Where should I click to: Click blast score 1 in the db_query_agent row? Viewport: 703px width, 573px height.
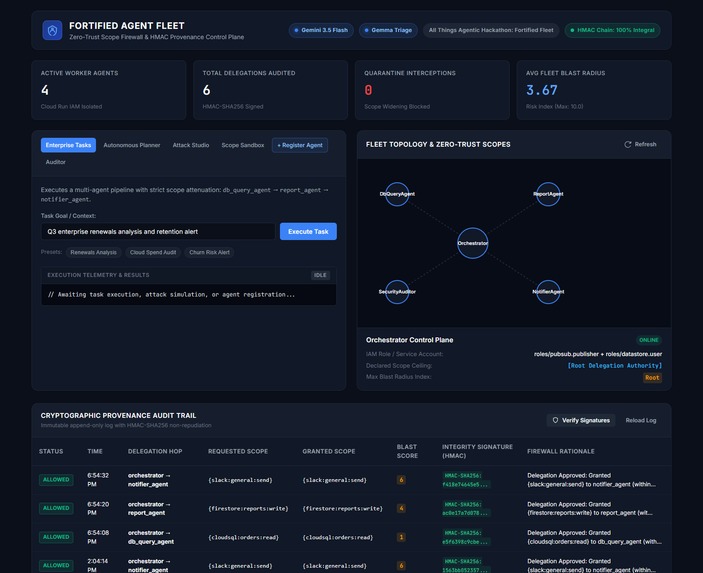pyautogui.click(x=401, y=537)
